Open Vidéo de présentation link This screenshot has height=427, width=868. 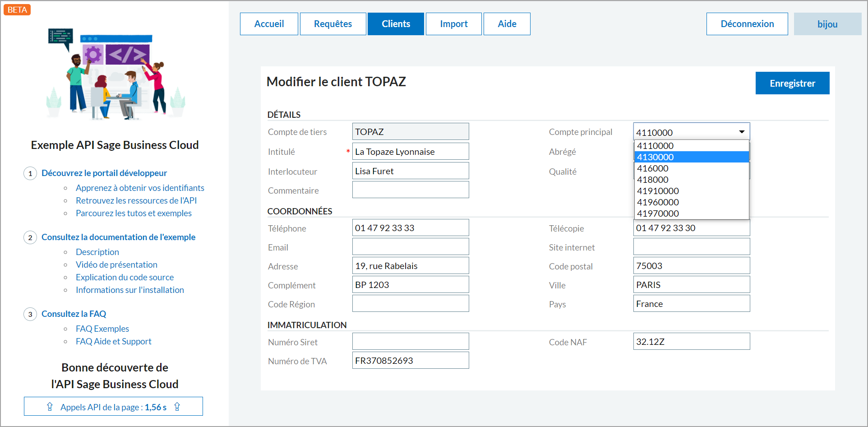point(116,265)
